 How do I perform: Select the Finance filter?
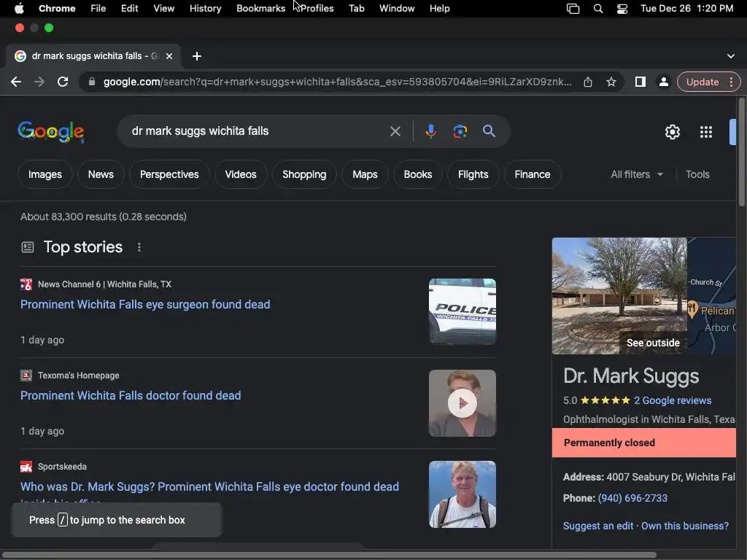(x=532, y=175)
